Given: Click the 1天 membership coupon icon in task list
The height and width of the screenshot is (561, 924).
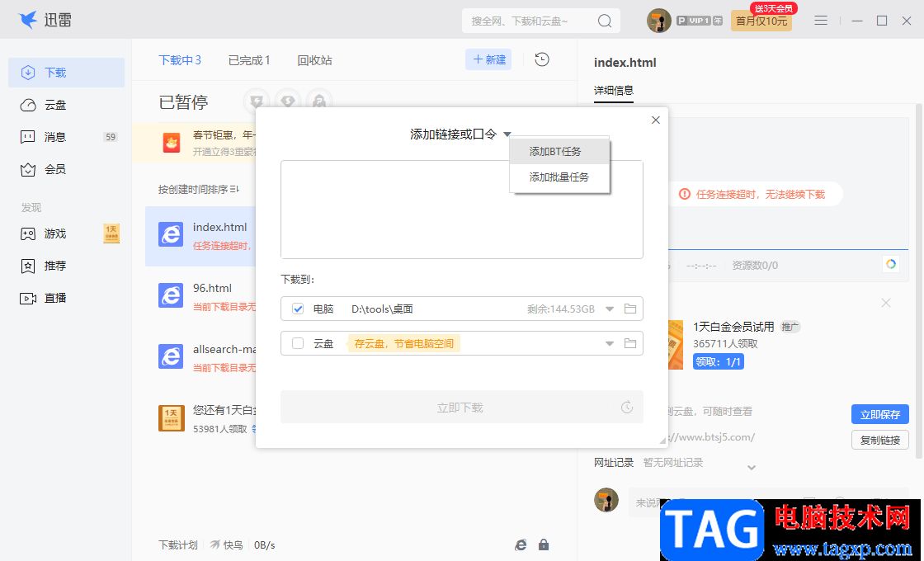Looking at the screenshot, I should tap(172, 417).
